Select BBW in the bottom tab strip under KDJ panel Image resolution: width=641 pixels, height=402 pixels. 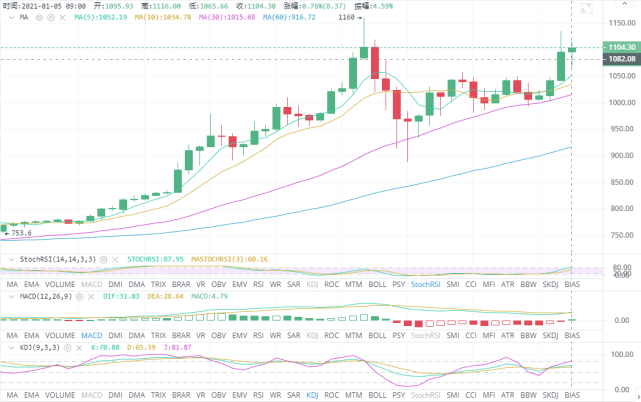tap(529, 395)
